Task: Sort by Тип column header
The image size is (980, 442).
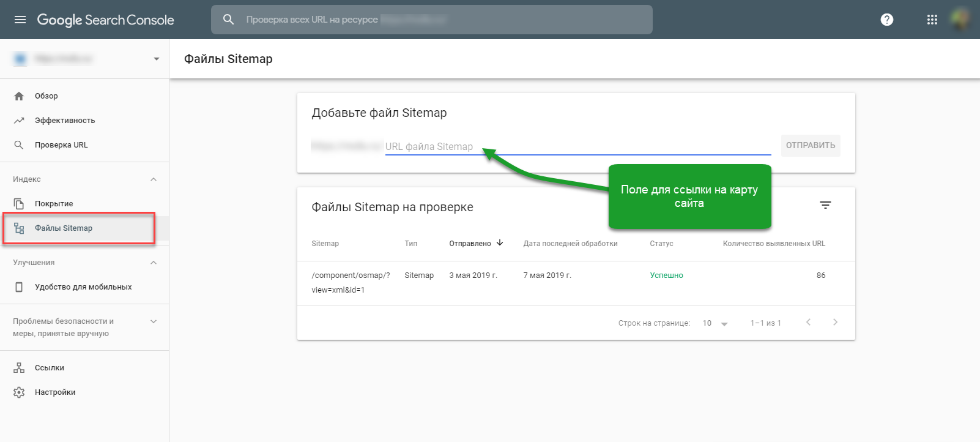Action: point(411,244)
